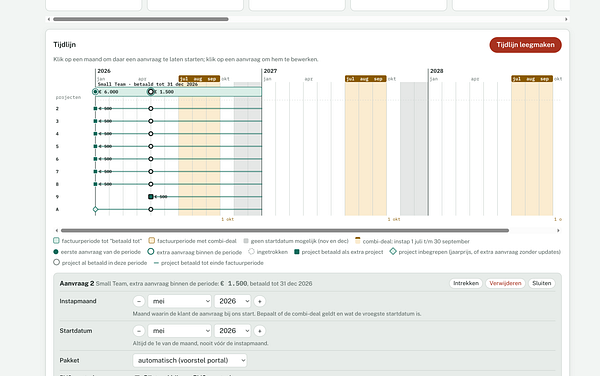Click the Tijdlijn leegmaken button
Screen dimensions: 600x376
(525, 45)
